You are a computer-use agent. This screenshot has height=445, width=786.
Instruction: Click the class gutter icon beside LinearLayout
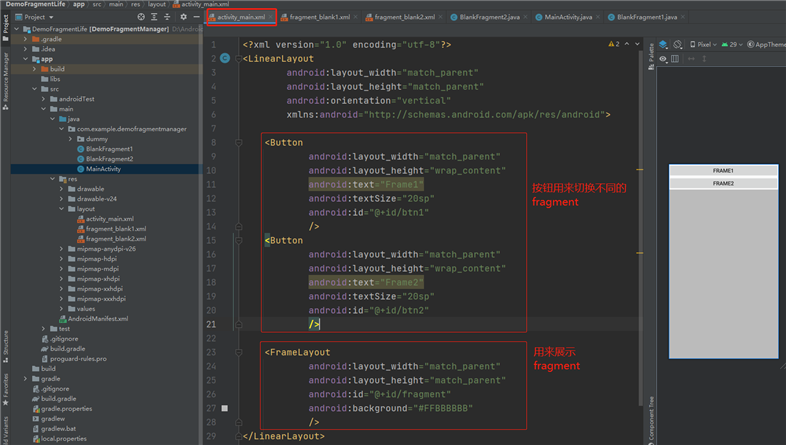(225, 58)
